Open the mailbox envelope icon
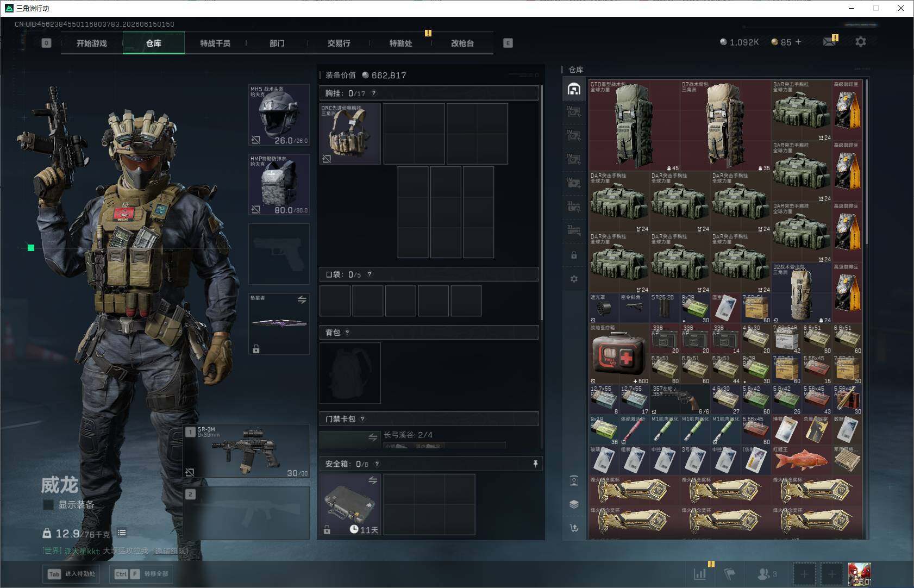914x588 pixels. tap(829, 41)
